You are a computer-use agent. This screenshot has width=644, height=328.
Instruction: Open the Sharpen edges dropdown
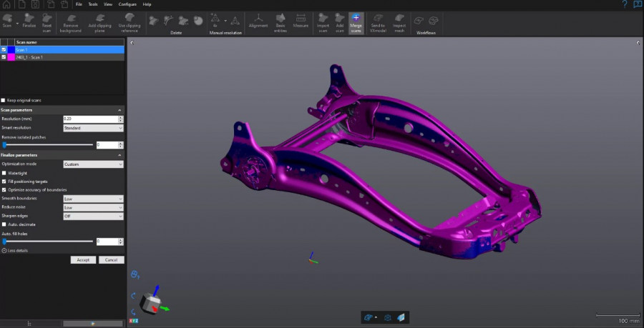[93, 216]
